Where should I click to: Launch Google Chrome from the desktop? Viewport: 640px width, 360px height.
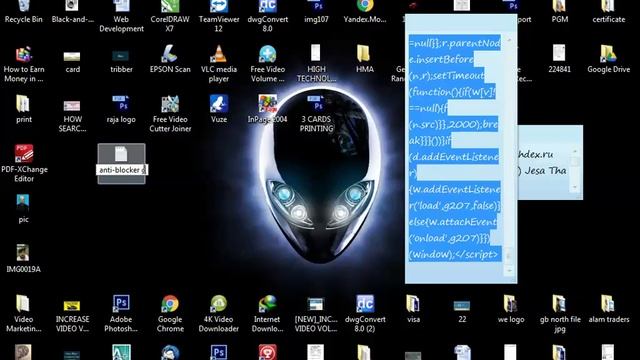click(x=170, y=314)
